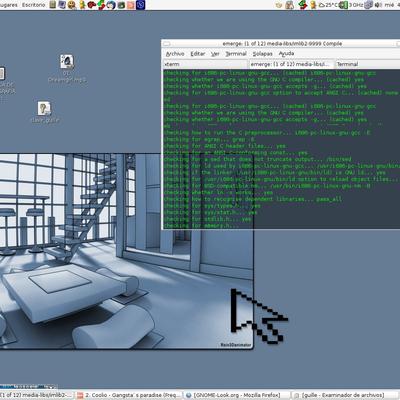Launch the computer monitor panel icon
The height and width of the screenshot is (400, 400).
click(62, 5)
